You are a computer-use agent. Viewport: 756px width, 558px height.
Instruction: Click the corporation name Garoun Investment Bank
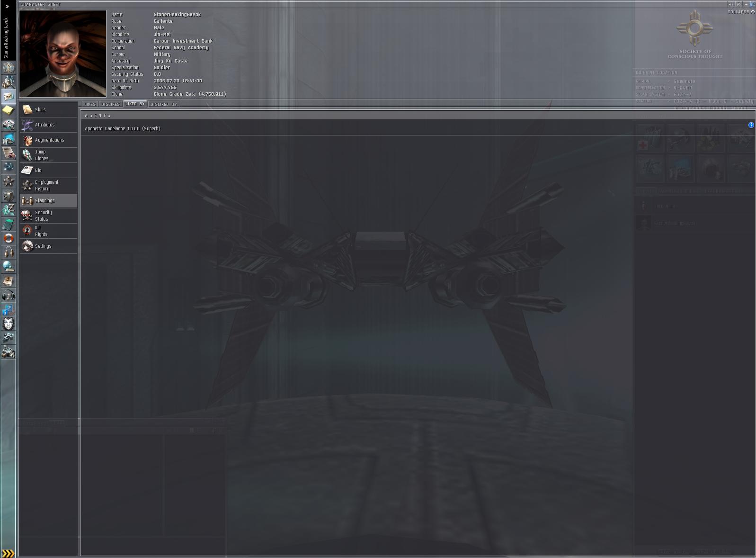click(x=183, y=41)
